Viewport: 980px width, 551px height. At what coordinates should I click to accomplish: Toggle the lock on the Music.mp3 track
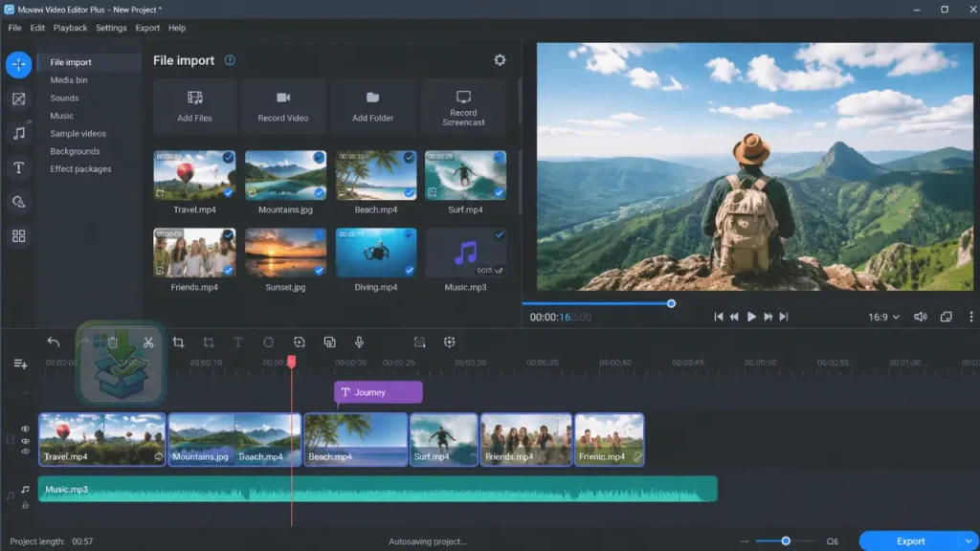tap(25, 505)
